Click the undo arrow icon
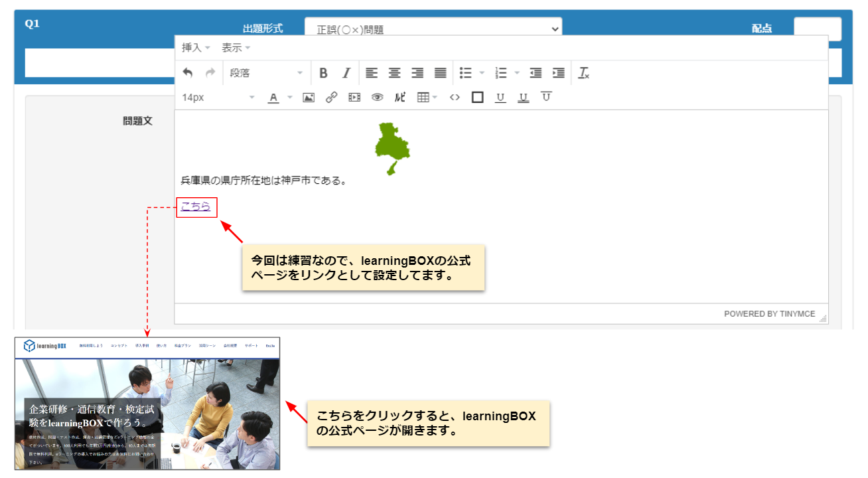The image size is (868, 478). pyautogui.click(x=188, y=73)
